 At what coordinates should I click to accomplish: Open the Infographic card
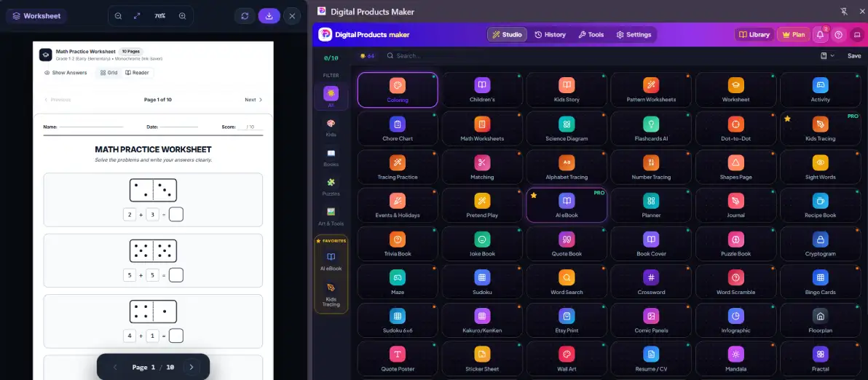(x=735, y=320)
